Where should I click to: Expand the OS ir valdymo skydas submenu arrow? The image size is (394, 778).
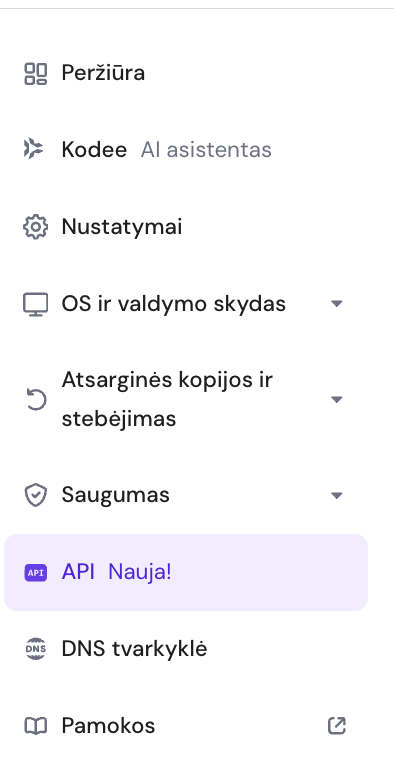337,304
